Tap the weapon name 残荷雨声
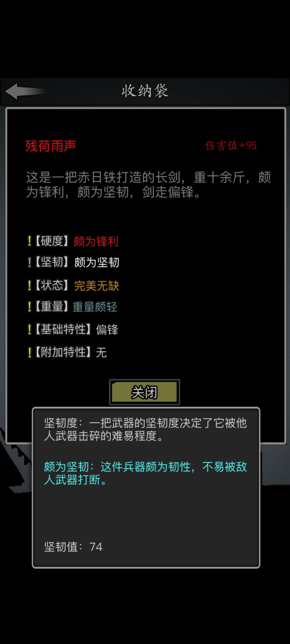 [x=50, y=146]
